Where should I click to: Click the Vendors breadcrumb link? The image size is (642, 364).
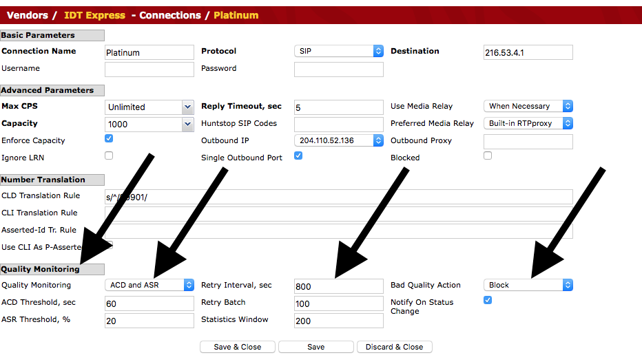tap(27, 15)
